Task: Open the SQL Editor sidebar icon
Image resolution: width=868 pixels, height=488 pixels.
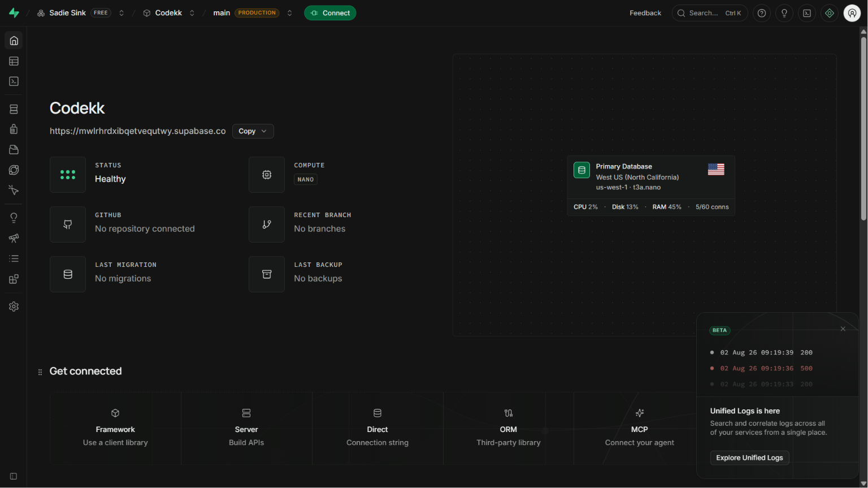Action: [x=14, y=81]
